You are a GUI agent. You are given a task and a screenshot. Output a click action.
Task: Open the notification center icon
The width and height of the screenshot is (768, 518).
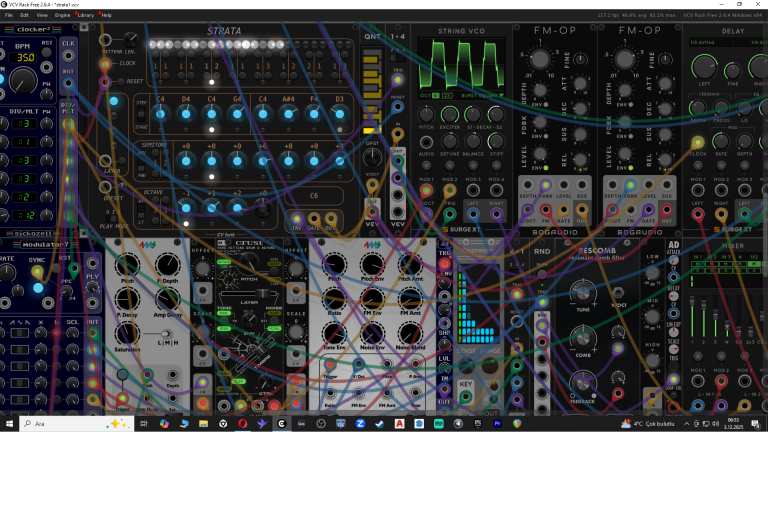tap(756, 424)
